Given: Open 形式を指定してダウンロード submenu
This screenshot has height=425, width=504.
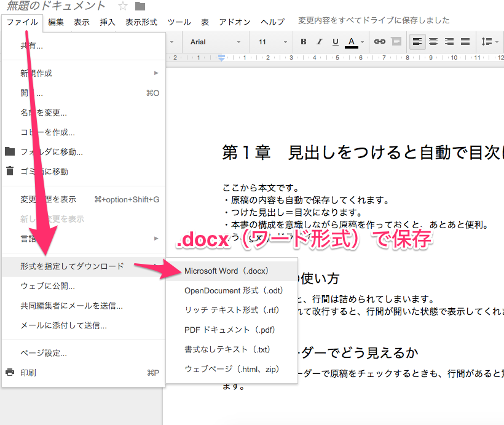Looking at the screenshot, I should click(x=84, y=266).
